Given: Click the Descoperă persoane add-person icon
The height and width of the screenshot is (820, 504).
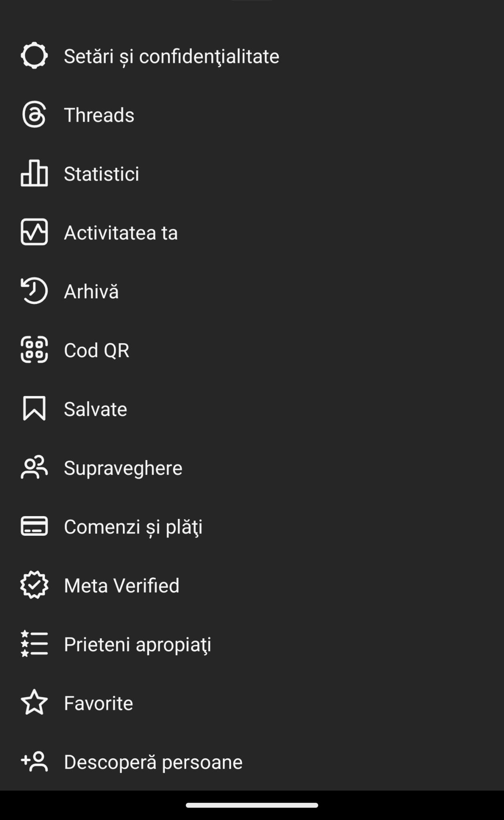Looking at the screenshot, I should (x=34, y=762).
